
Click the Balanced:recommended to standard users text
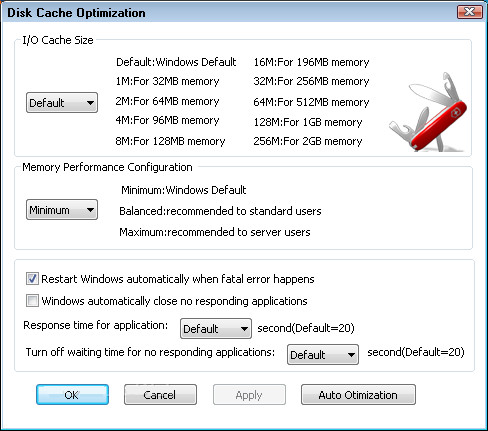click(x=220, y=211)
